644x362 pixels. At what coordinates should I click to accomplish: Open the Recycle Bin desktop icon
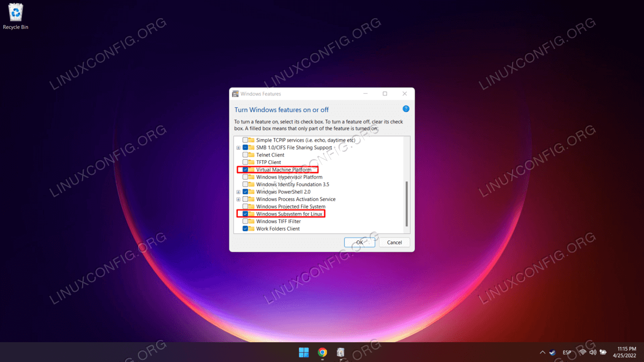click(15, 16)
